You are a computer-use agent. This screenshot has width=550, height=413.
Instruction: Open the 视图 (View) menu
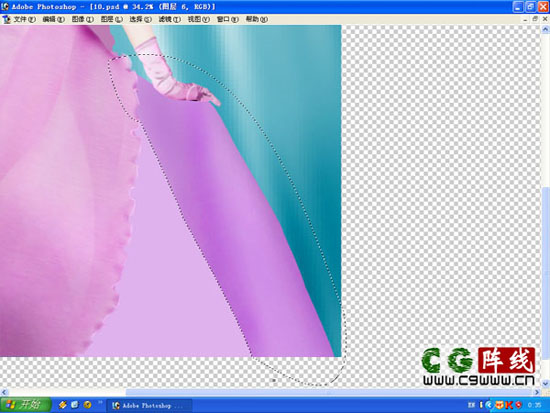199,19
